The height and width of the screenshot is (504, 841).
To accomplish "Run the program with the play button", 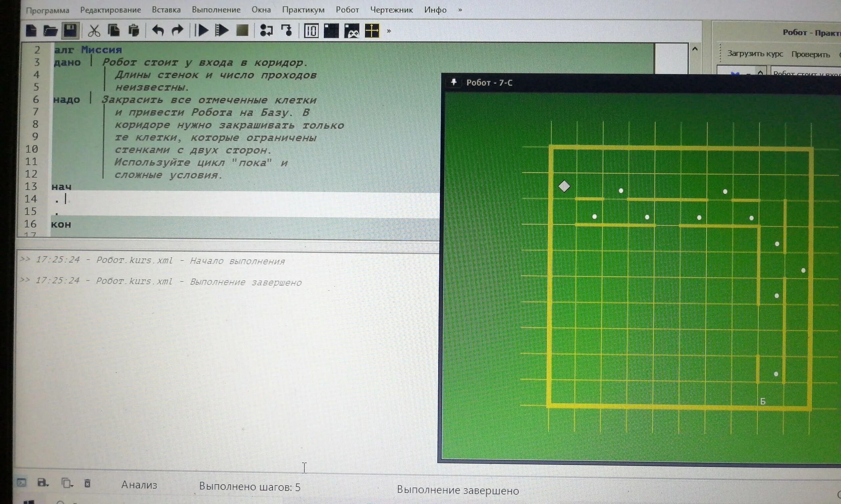I will [202, 31].
